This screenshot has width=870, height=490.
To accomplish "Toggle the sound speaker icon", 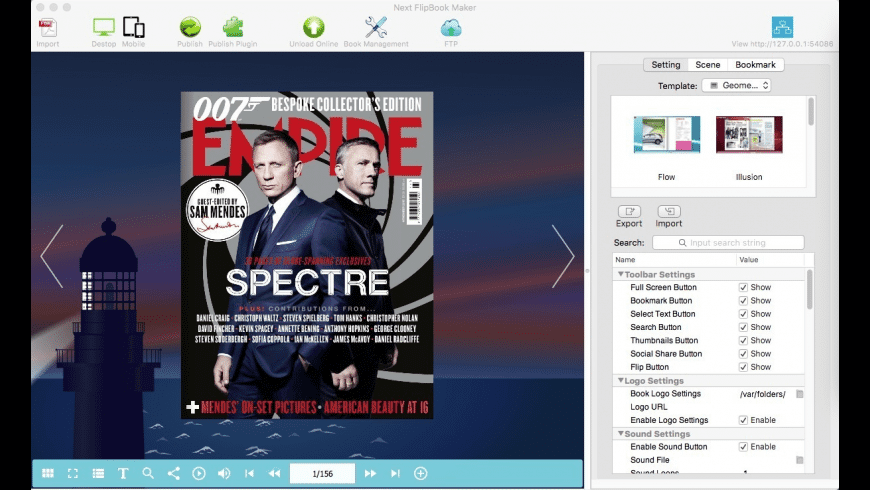I will click(x=224, y=473).
